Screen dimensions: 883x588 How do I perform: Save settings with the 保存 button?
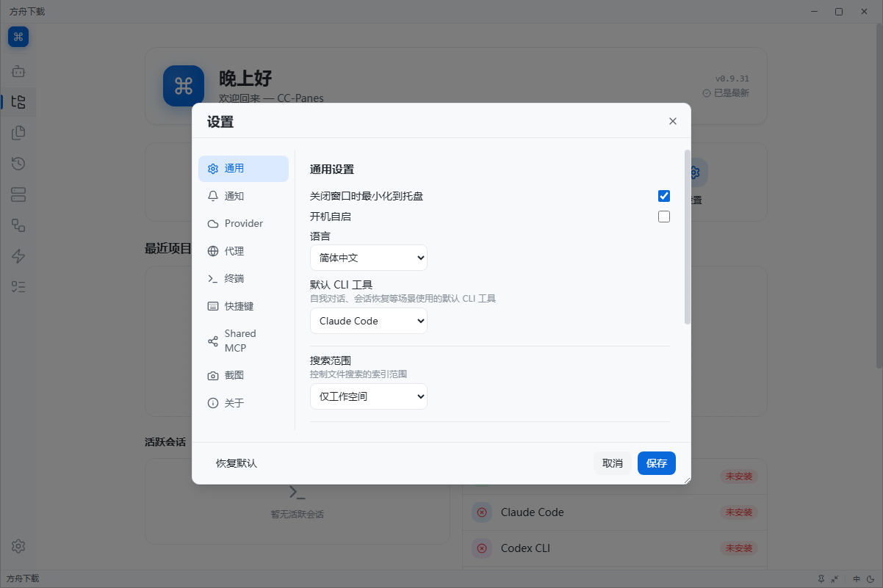(656, 463)
